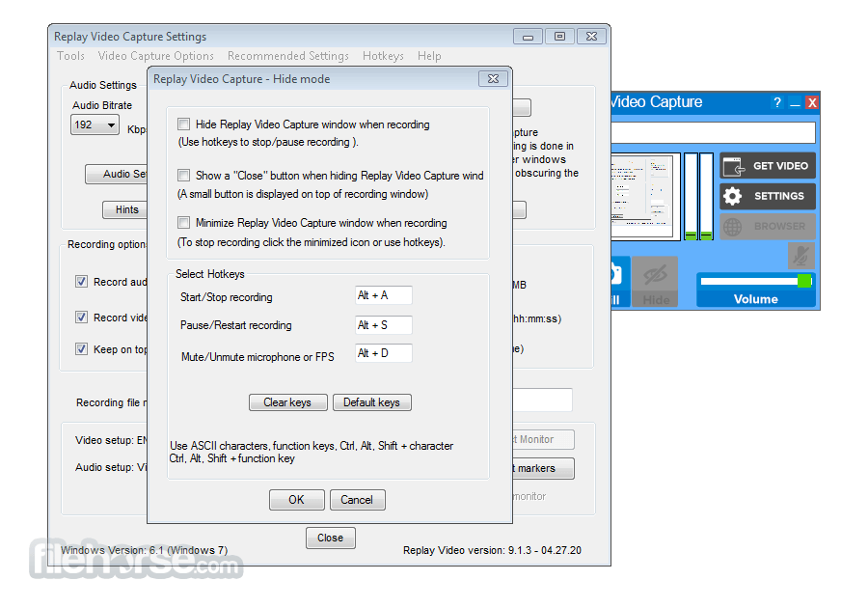Check Show a "Close" button option
Viewport: 868px width, 608px height.
tap(184, 175)
